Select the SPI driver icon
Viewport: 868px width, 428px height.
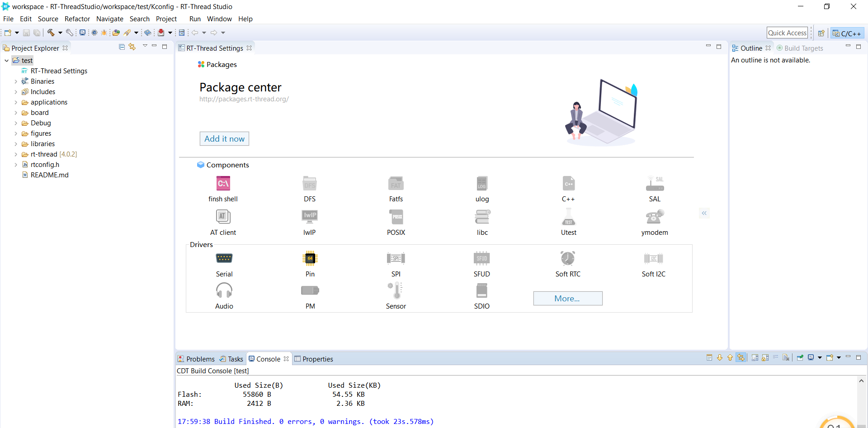pyautogui.click(x=396, y=258)
